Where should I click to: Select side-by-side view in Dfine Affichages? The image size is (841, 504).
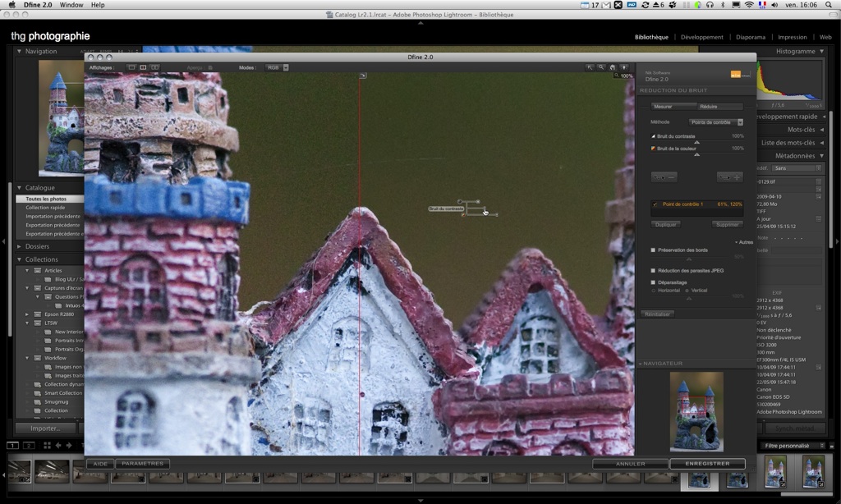[x=155, y=67]
